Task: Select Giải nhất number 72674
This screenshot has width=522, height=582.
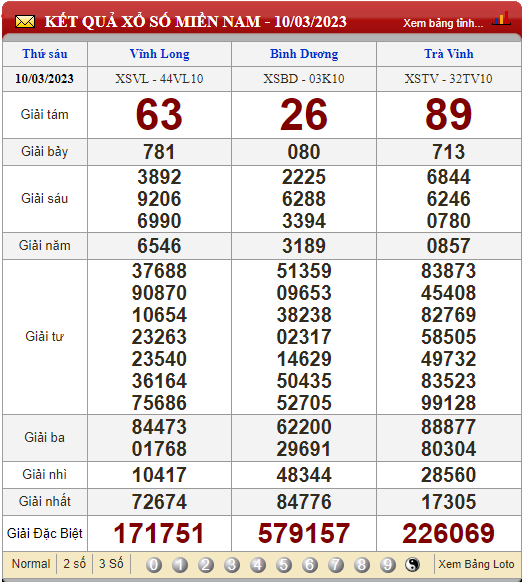Action: pyautogui.click(x=159, y=502)
